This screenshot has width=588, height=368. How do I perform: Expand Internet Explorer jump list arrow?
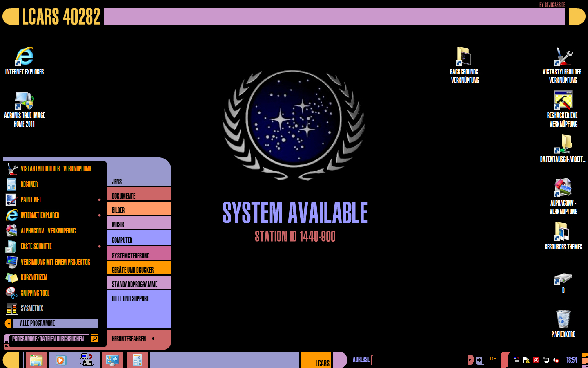(x=99, y=215)
